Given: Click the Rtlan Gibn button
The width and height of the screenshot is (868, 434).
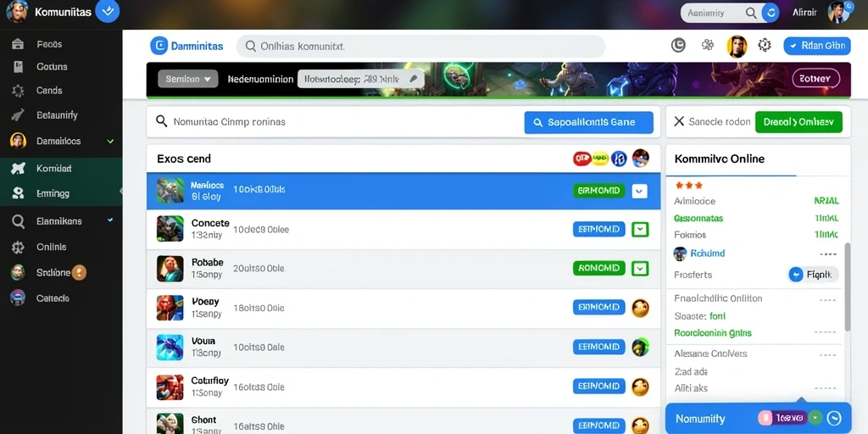Looking at the screenshot, I should pyautogui.click(x=817, y=46).
